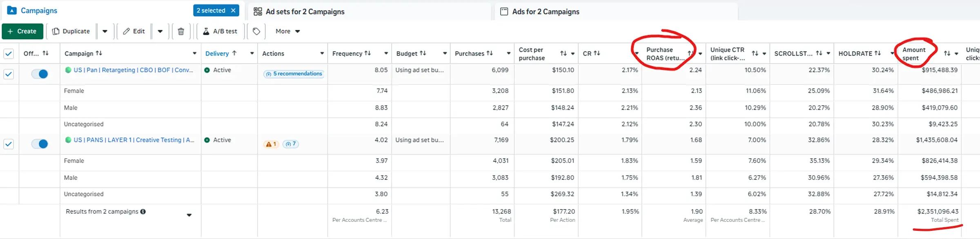Click the A/B test button

coord(220,31)
